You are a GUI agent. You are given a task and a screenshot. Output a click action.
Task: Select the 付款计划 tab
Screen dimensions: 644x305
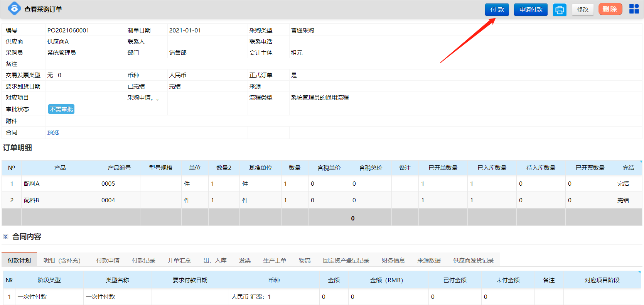(19, 261)
